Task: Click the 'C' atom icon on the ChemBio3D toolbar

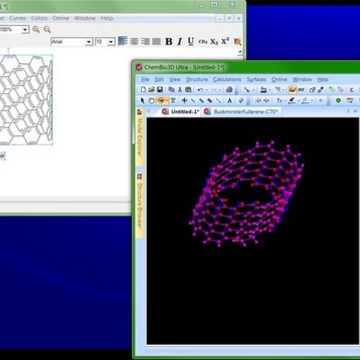Action: [x=351, y=89]
